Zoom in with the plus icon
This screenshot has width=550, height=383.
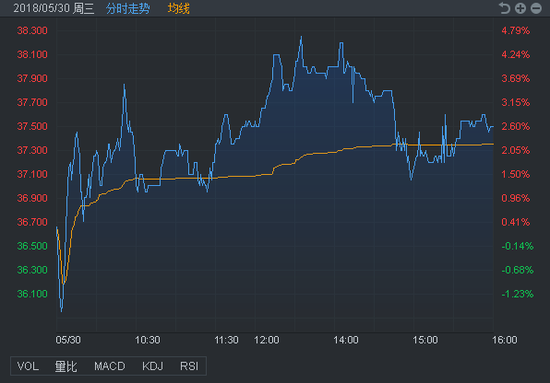click(520, 8)
